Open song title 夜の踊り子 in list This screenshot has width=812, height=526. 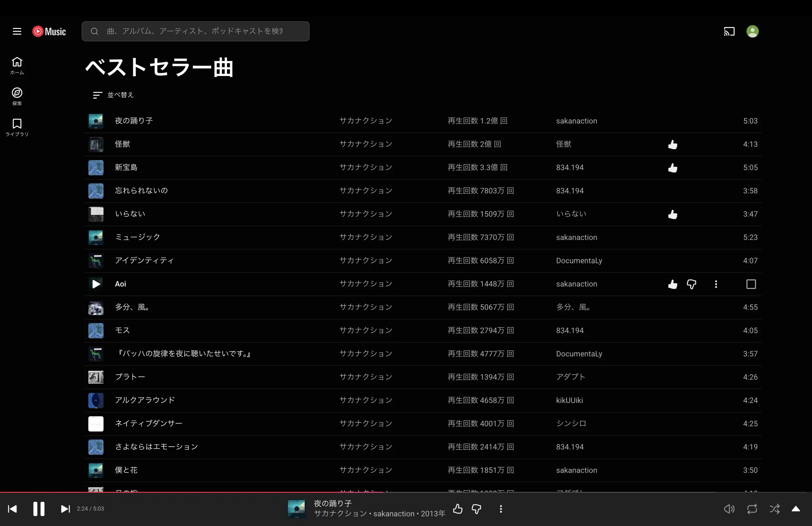(x=134, y=121)
